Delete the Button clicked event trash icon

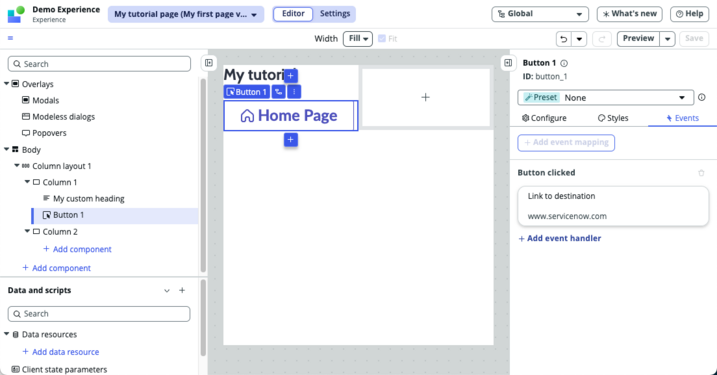pyautogui.click(x=701, y=173)
